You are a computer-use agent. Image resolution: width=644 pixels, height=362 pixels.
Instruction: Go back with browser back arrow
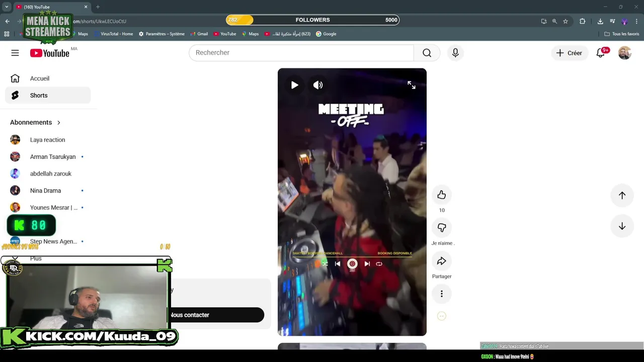7,21
